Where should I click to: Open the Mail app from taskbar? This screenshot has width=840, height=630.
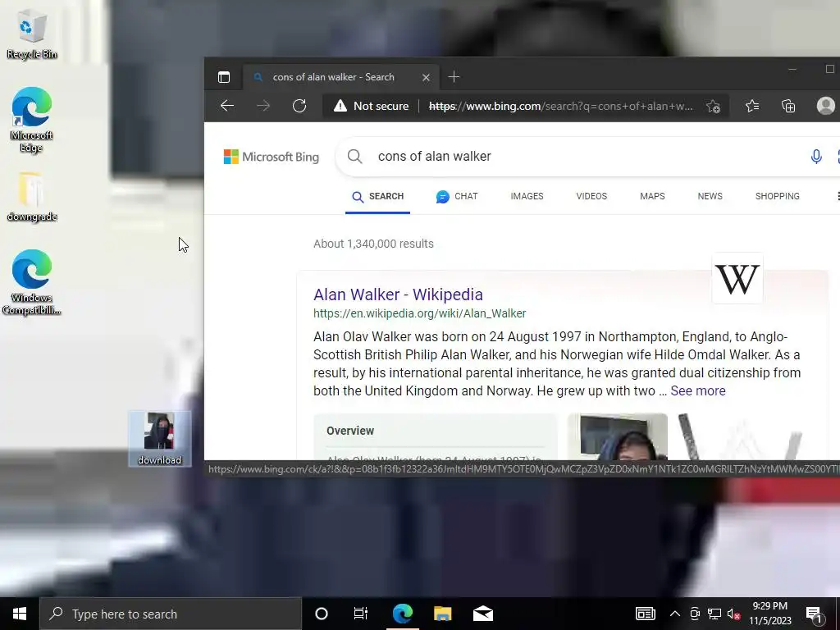click(482, 614)
